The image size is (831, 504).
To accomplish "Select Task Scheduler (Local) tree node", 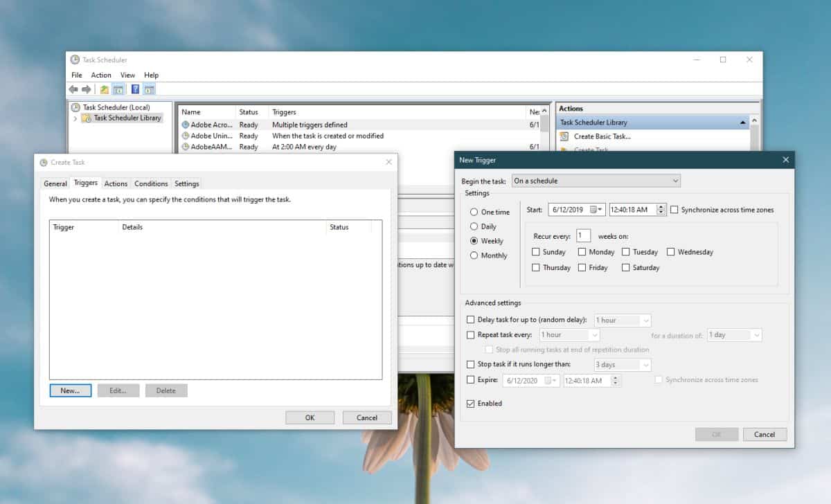I will pyautogui.click(x=110, y=107).
